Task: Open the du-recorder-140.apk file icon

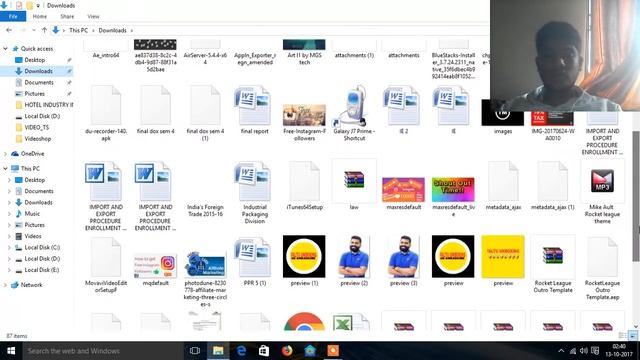Action: pos(106,105)
